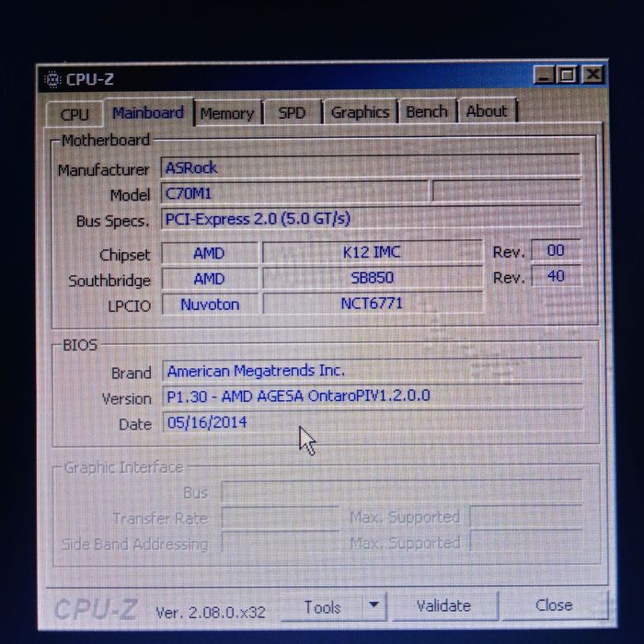Go to the SPD tab
This screenshot has width=644, height=644.
pyautogui.click(x=292, y=112)
